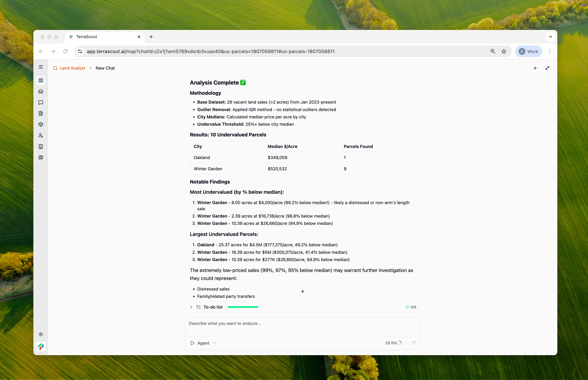Open the browser tab list chevron
Screen dimensions: 588x380
point(550,37)
